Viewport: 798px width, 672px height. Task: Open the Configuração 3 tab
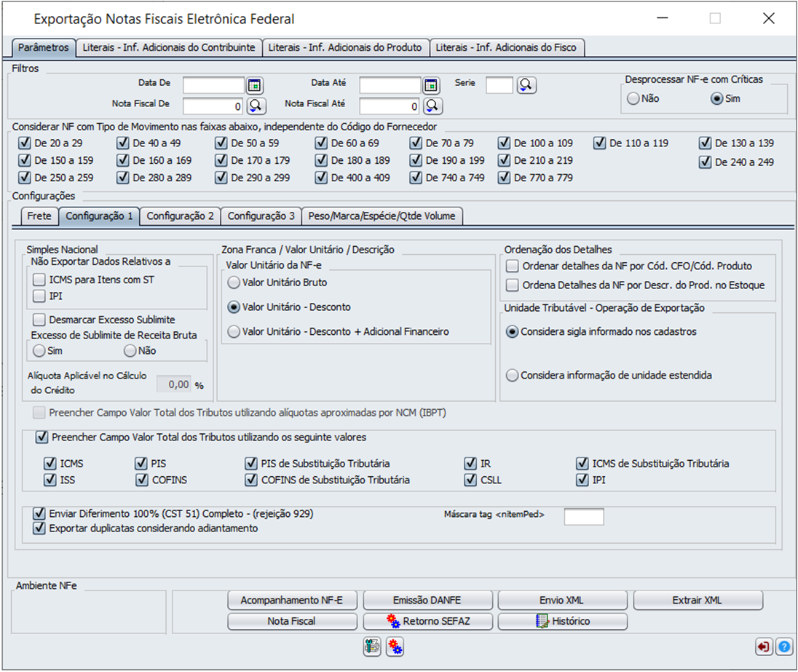click(x=261, y=216)
